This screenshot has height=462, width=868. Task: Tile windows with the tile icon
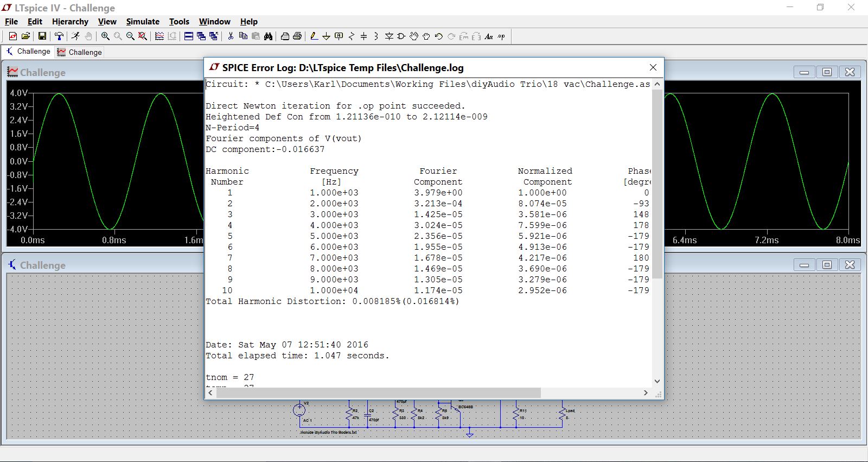tap(189, 36)
